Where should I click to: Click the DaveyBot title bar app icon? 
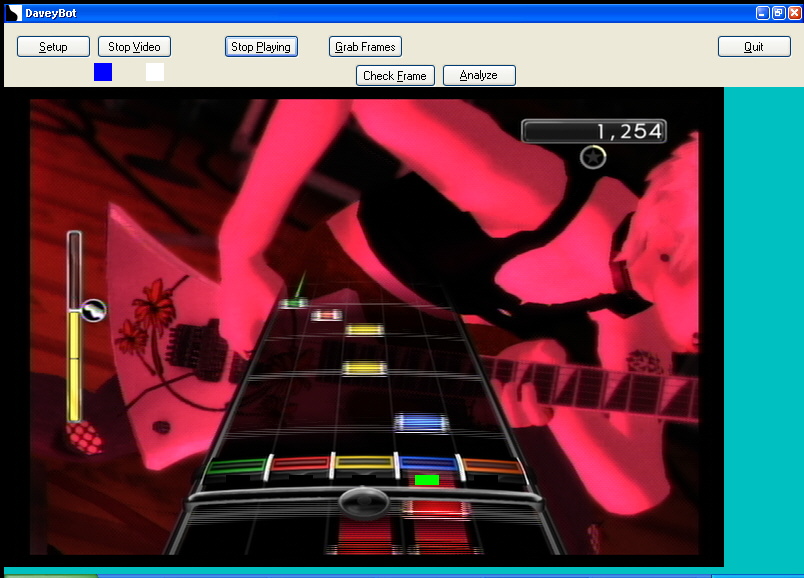(13, 13)
